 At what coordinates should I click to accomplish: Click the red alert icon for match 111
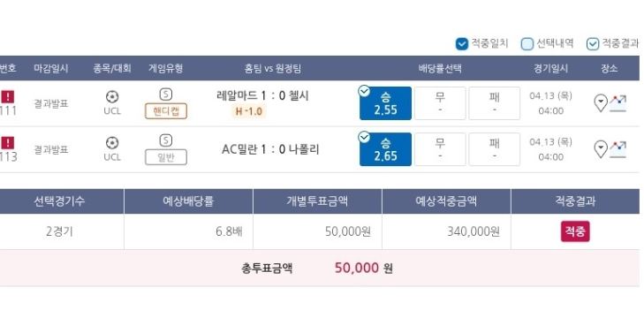click(7, 97)
